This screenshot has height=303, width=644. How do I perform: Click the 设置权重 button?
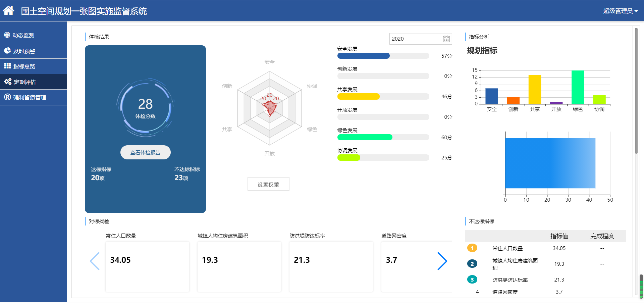tap(268, 184)
